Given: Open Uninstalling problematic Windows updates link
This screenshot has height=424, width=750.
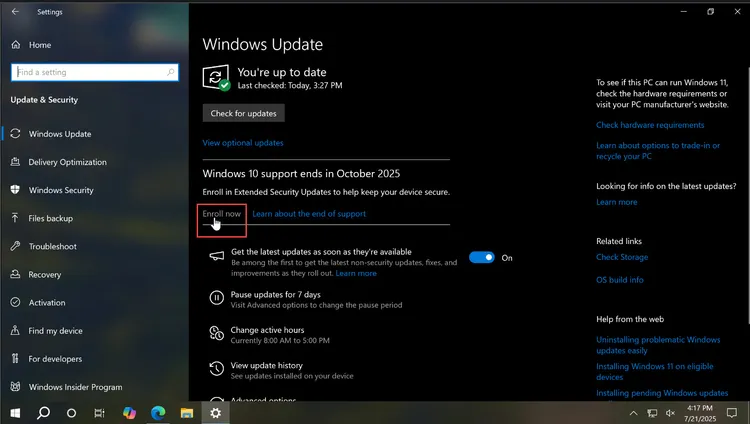Looking at the screenshot, I should pos(658,345).
